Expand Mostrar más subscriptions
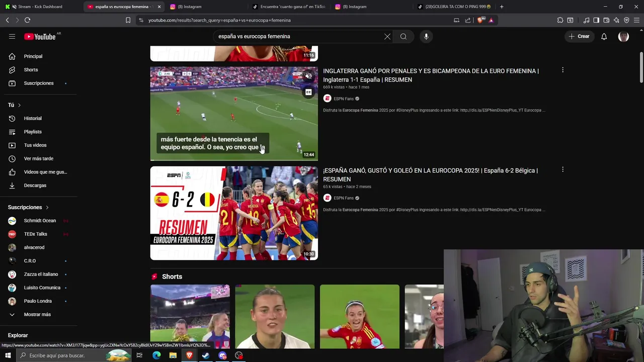Viewport: 644px width, 362px height. coord(37,315)
